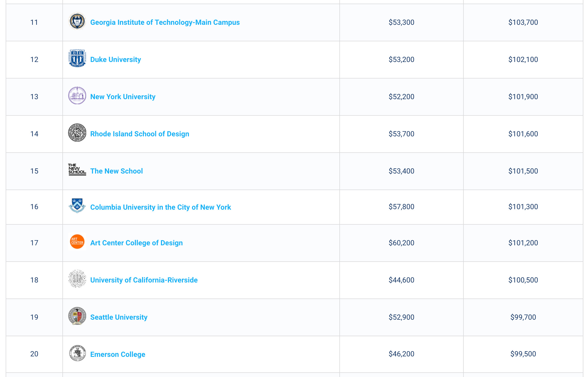Visit University of California-Riverside link
Viewport: 588px width, 377px height.
pos(144,280)
